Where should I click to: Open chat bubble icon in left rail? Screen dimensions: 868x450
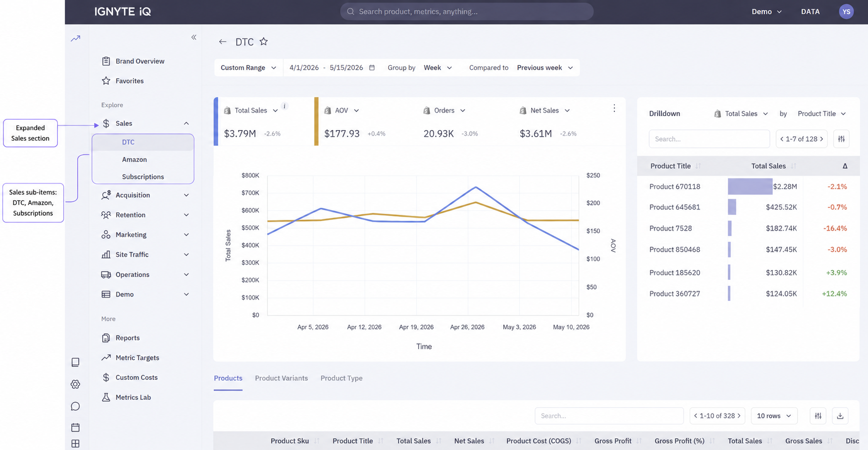tap(75, 406)
